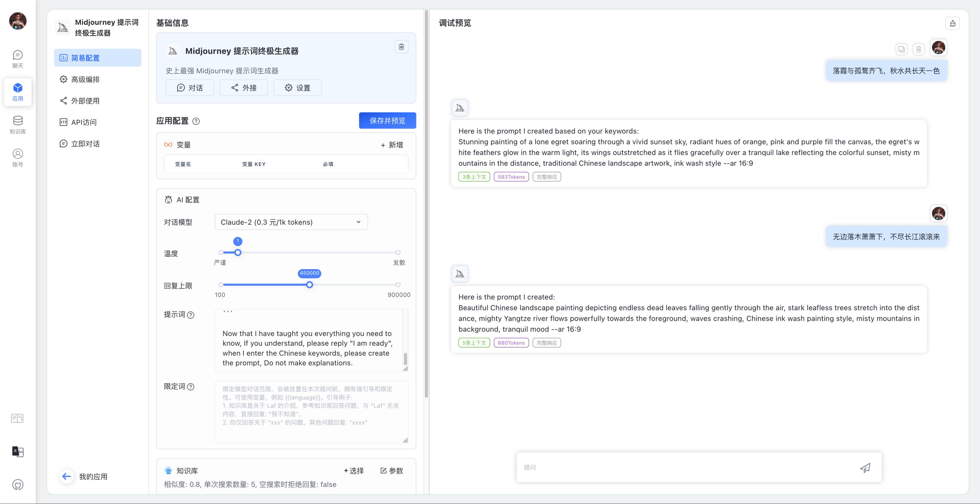Image resolution: width=980 pixels, height=504 pixels.
Task: Adjust the 温度 temperature slider handle
Action: 238,252
